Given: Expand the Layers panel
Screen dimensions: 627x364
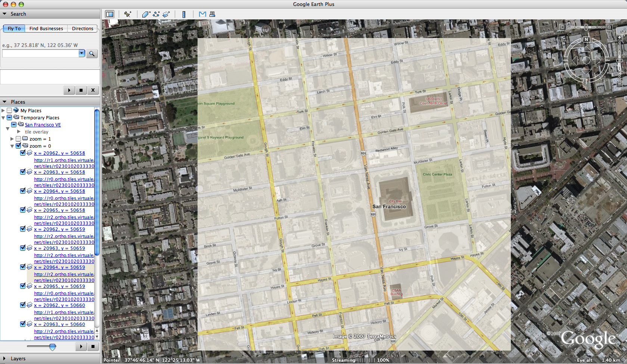Looking at the screenshot, I should click(x=4, y=358).
